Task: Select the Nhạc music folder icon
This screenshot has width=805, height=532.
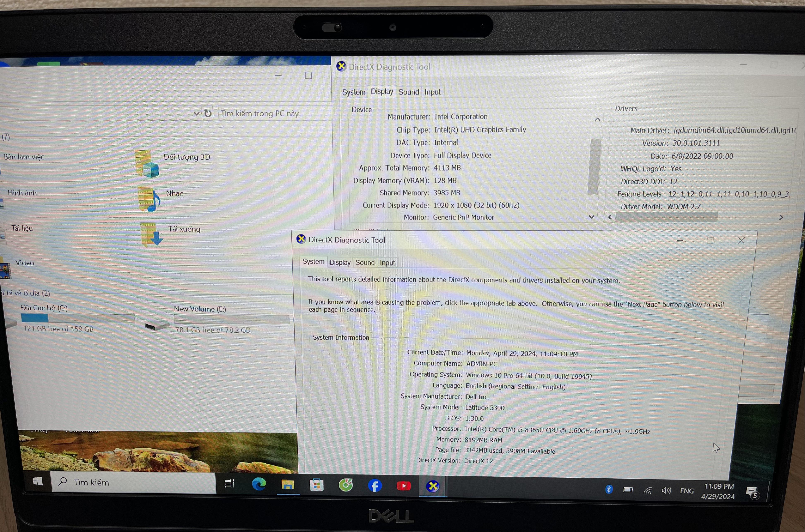Action: 149,199
